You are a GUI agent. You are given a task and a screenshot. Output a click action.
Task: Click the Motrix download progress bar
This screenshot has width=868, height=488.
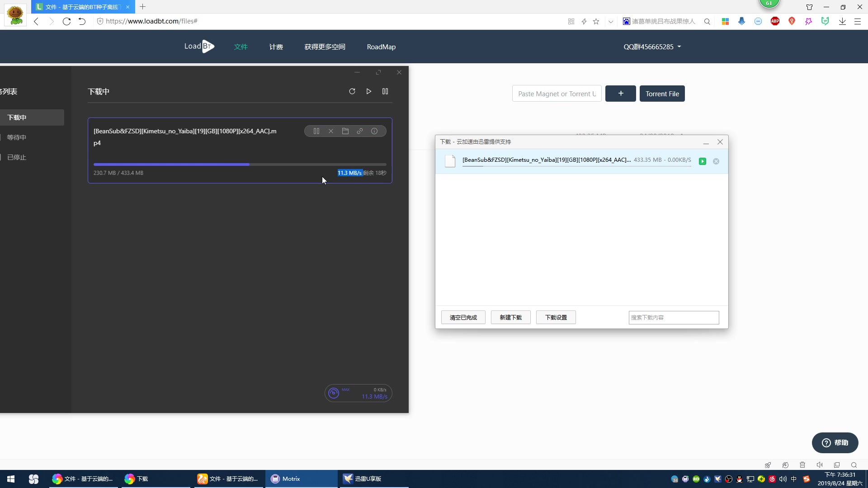[x=240, y=164]
